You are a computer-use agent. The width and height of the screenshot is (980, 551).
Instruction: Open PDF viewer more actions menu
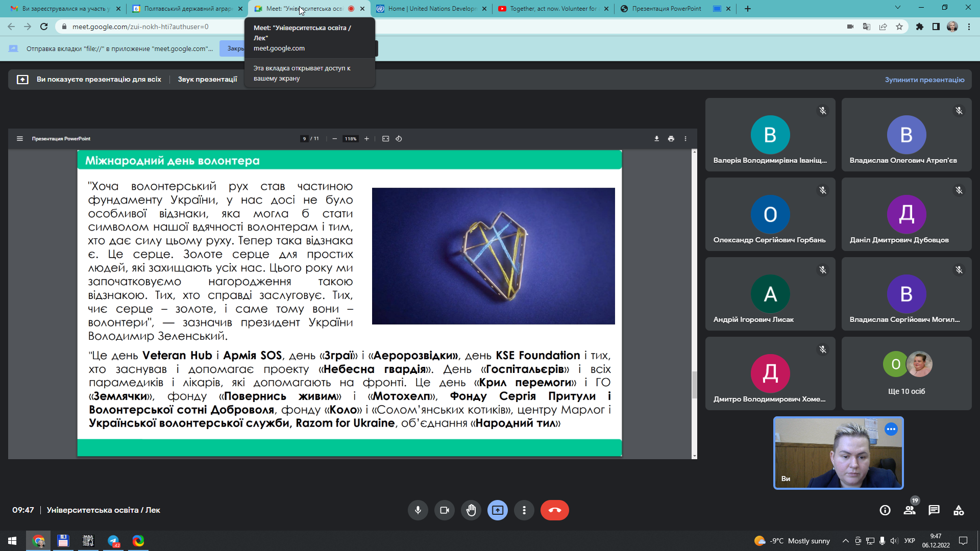click(x=685, y=139)
